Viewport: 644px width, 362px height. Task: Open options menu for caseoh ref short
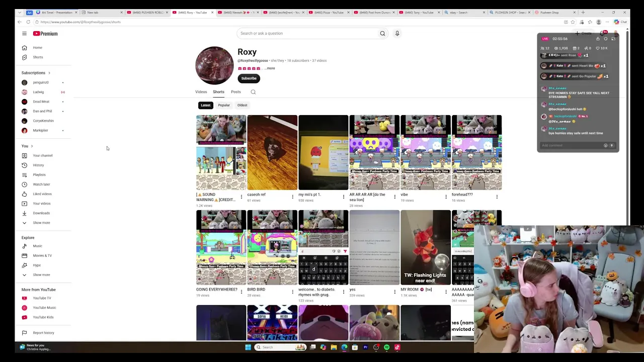292,197
